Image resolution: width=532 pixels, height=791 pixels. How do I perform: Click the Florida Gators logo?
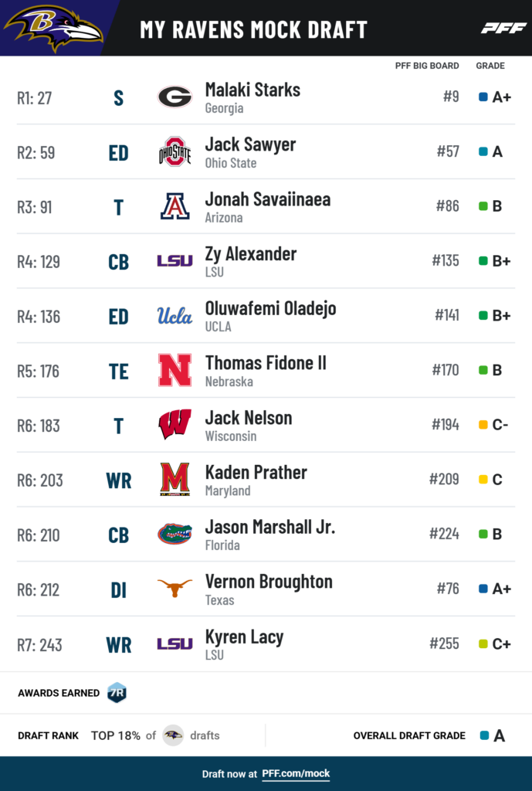(x=175, y=535)
